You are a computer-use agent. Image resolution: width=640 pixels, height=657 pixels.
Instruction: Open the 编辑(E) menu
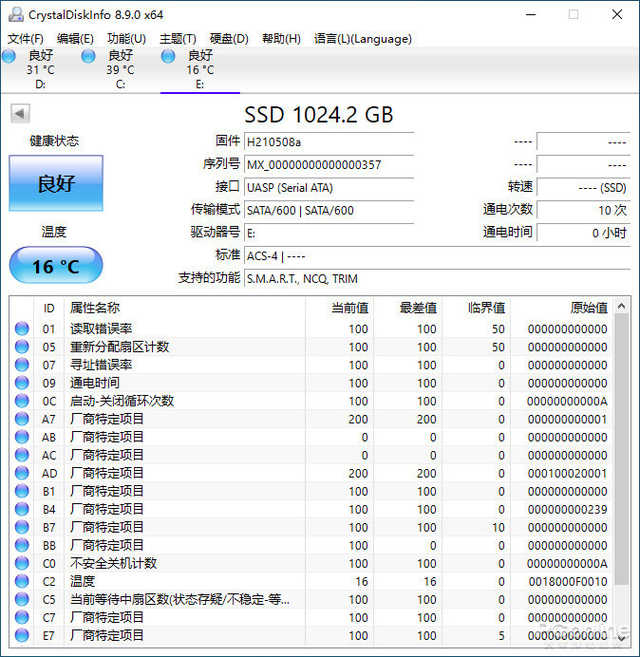tap(75, 39)
